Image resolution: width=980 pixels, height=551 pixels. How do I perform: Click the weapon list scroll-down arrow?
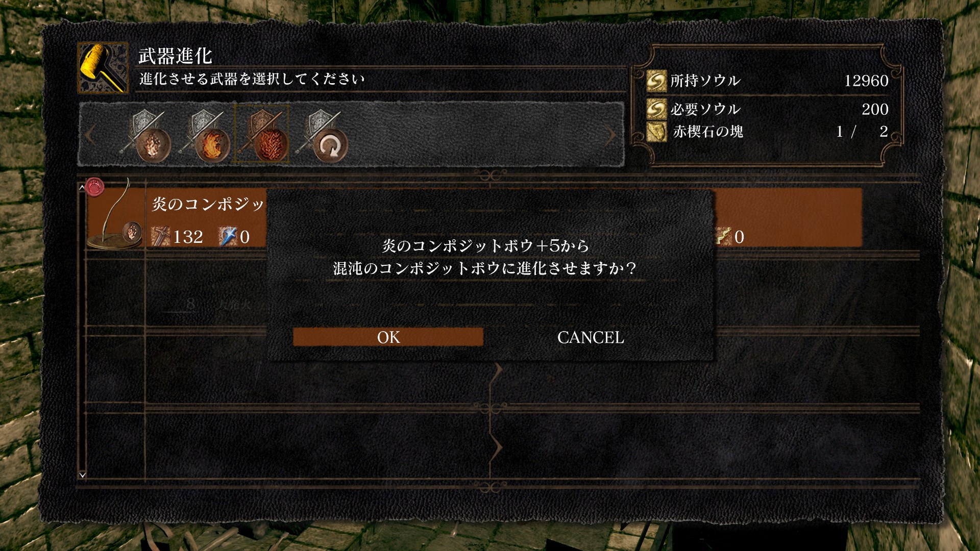coord(82,475)
